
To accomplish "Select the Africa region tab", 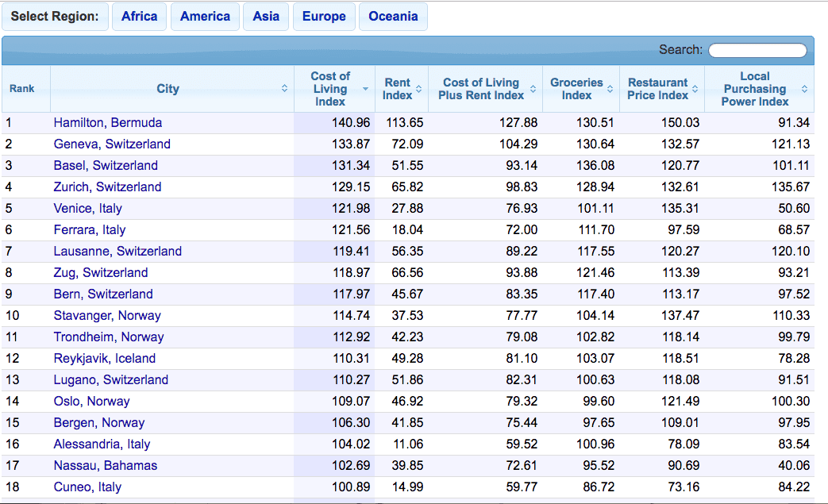I will coord(139,17).
